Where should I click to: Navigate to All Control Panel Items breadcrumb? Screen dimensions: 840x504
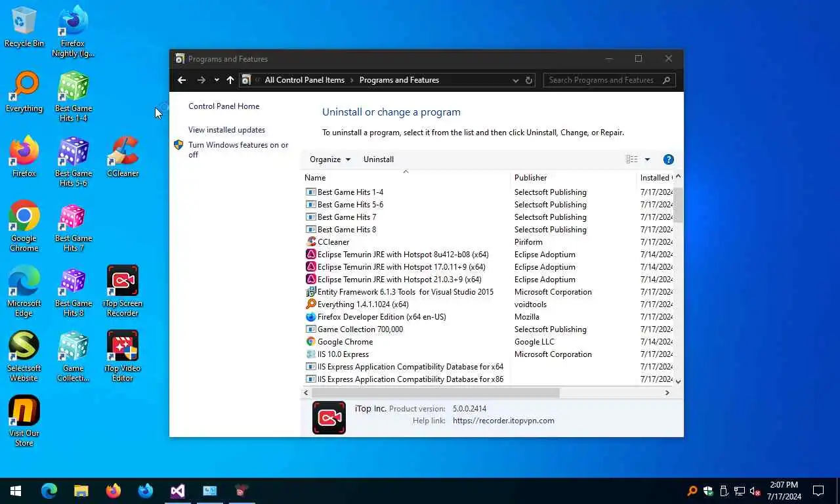(304, 80)
